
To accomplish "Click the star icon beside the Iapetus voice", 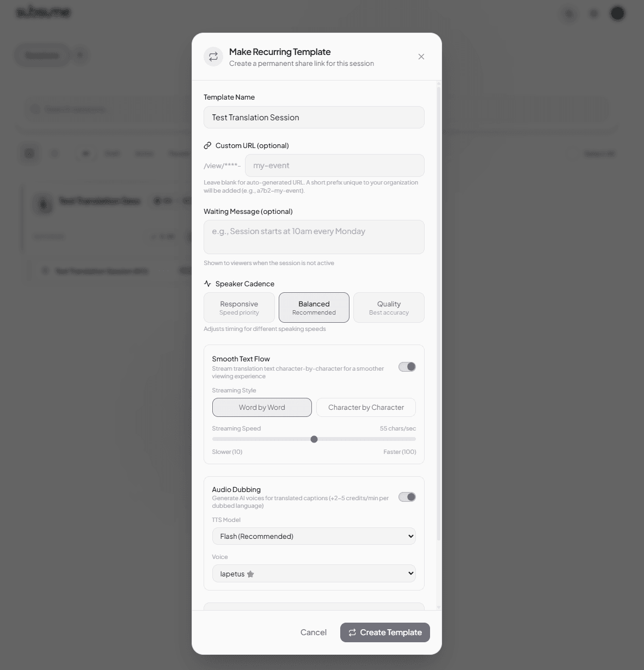I will click(250, 574).
